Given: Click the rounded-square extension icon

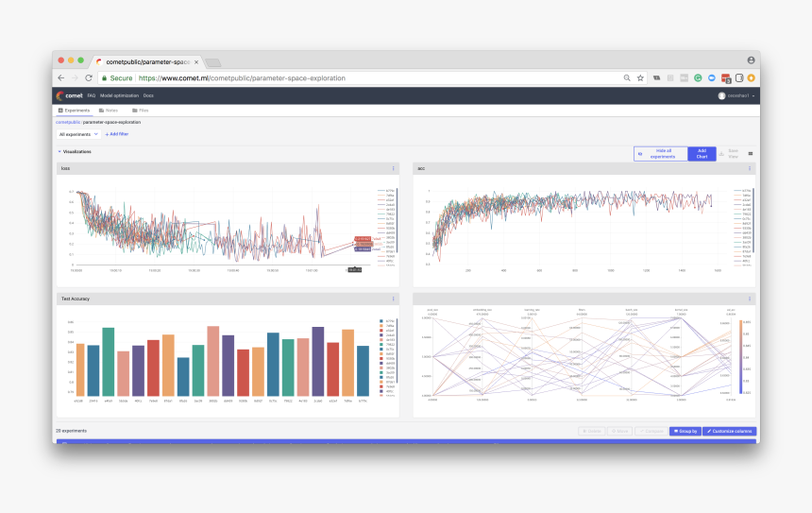Looking at the screenshot, I should (739, 77).
